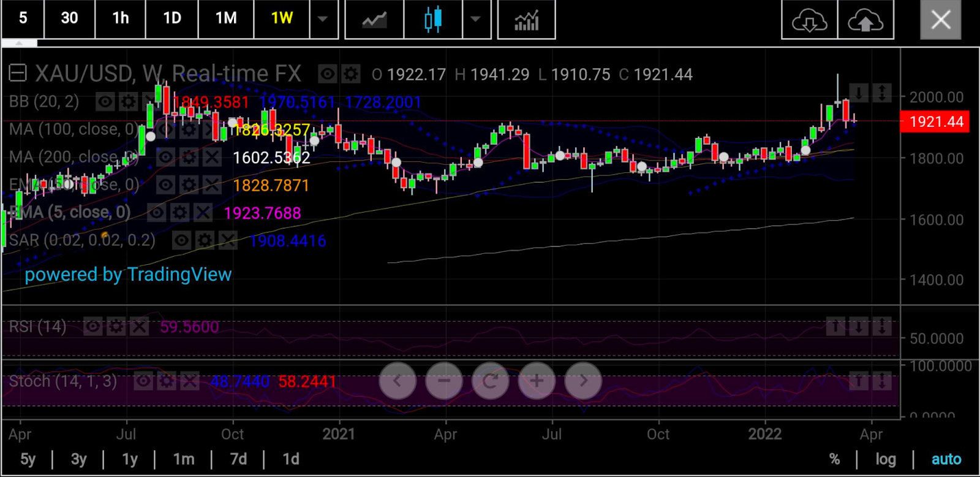Open Stoch (14, 1, 3) settings gear
This screenshot has width=980, height=477.
(166, 382)
